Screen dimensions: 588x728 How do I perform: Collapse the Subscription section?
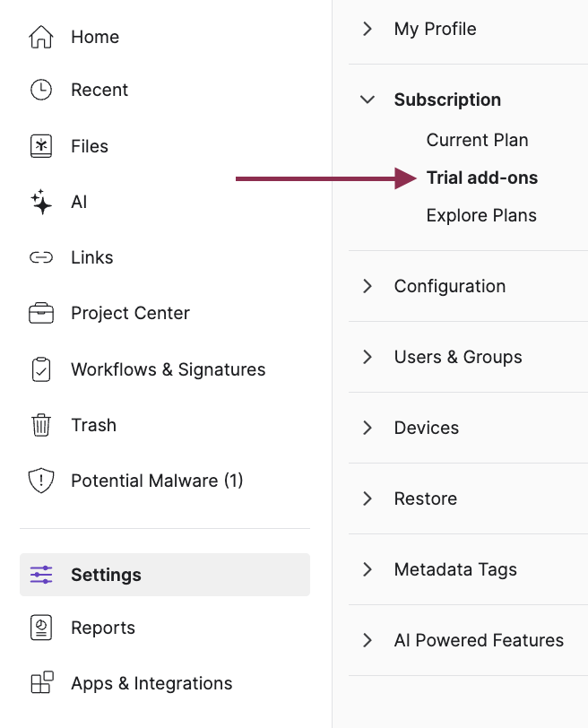(367, 100)
